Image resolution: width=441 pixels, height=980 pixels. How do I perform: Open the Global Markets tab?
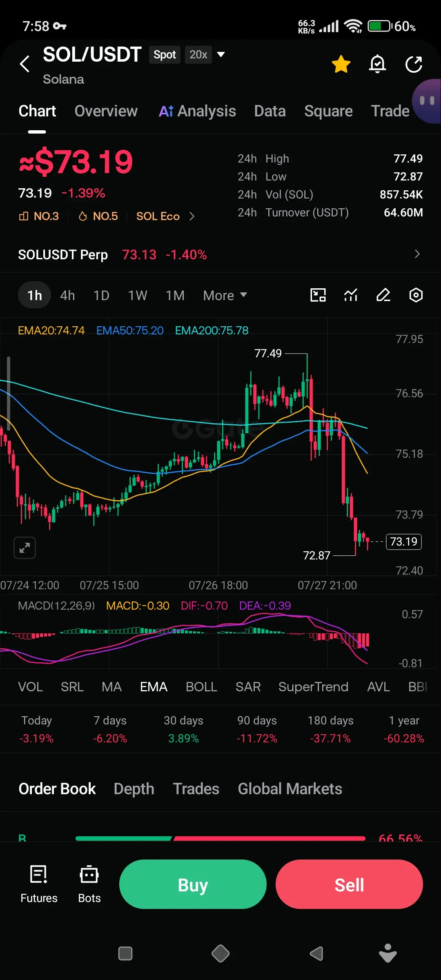[x=290, y=789]
